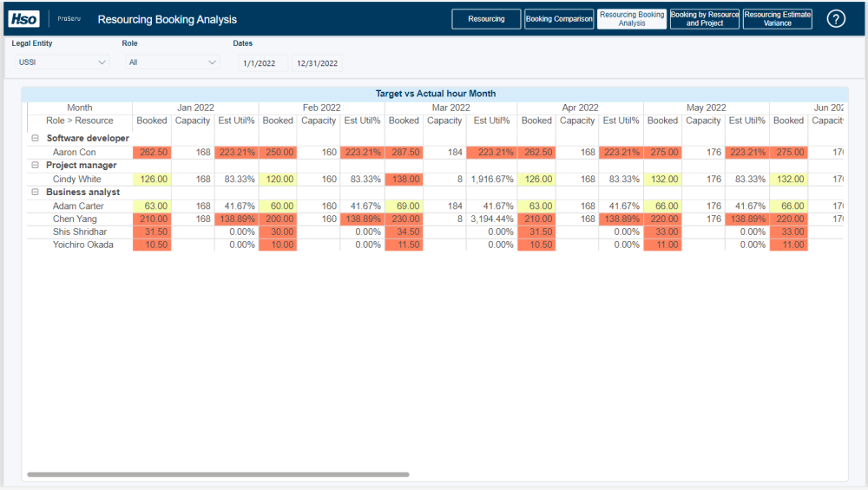Image resolution: width=868 pixels, height=490 pixels.
Task: Select Resourcing Booking Analysis tab
Action: pos(632,19)
